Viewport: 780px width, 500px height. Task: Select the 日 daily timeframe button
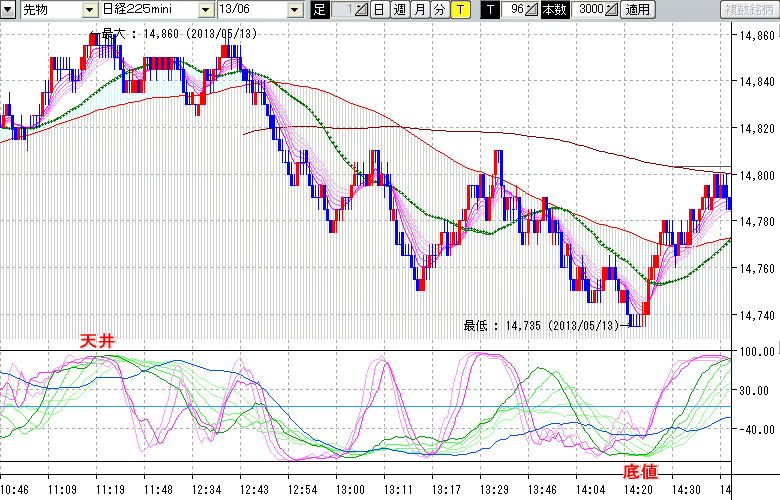tap(379, 10)
